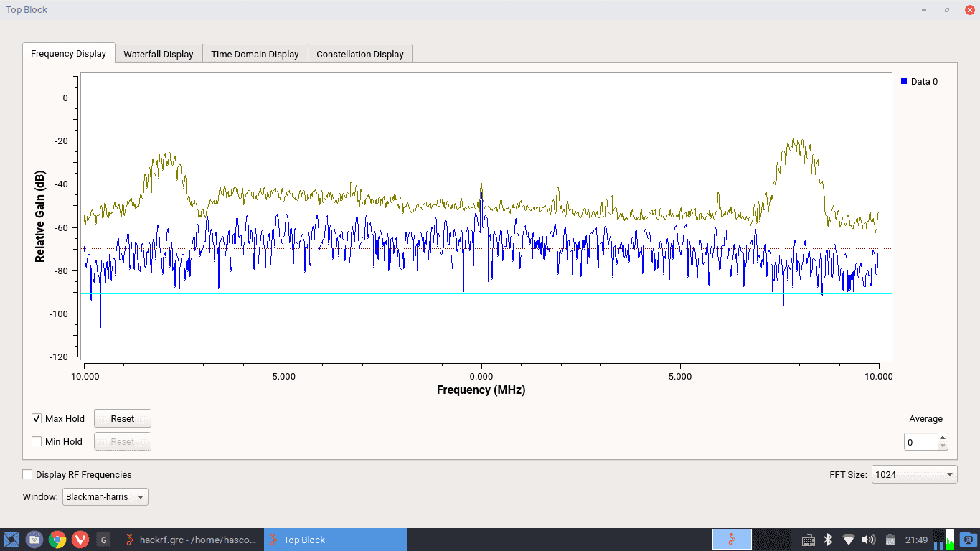Launch Vivaldi browser from the taskbar

pyautogui.click(x=80, y=540)
